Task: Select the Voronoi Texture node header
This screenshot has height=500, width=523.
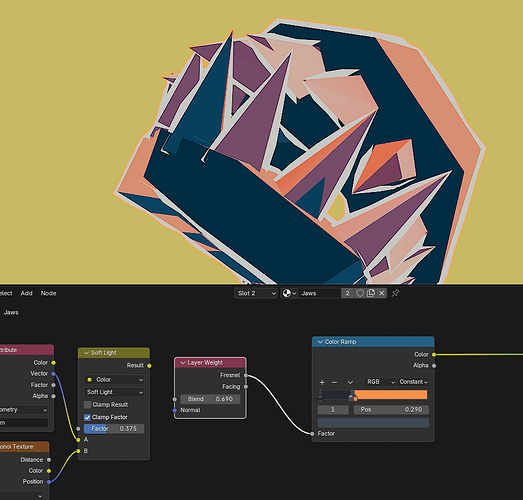Action: click(24, 447)
